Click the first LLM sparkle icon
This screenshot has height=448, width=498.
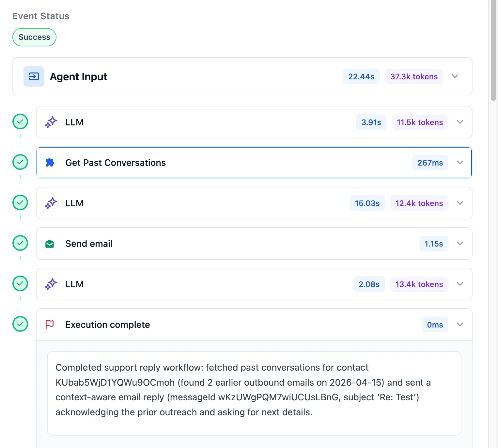pos(51,122)
